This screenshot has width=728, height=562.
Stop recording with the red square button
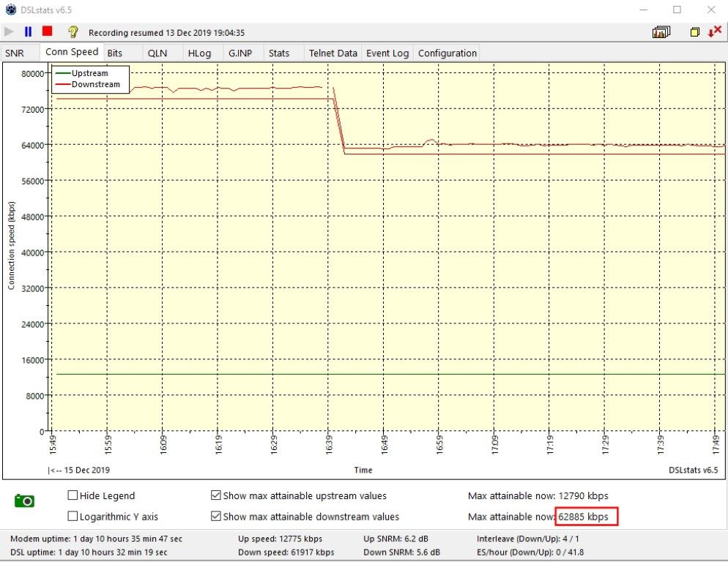pos(48,31)
